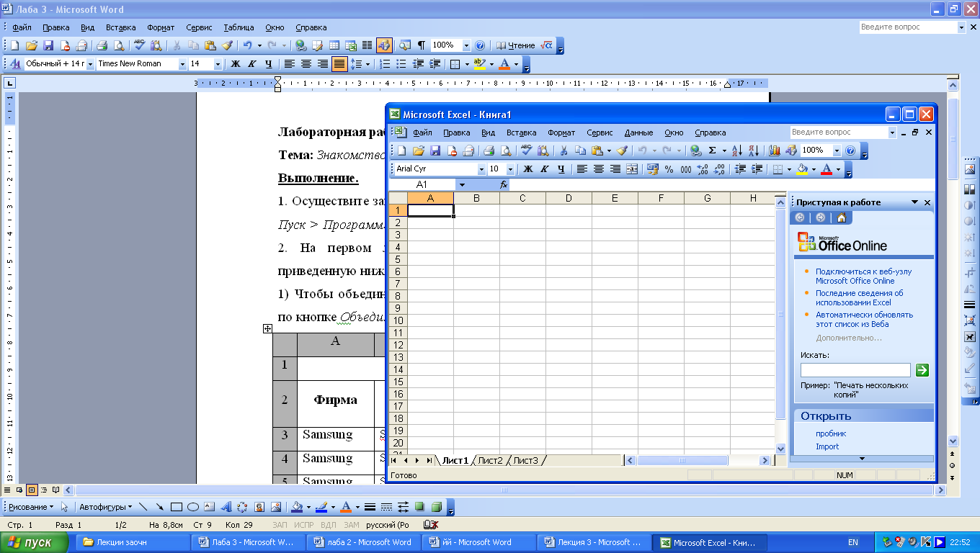Open Автофигуры dropdown in Drawing toolbar

pos(105,507)
